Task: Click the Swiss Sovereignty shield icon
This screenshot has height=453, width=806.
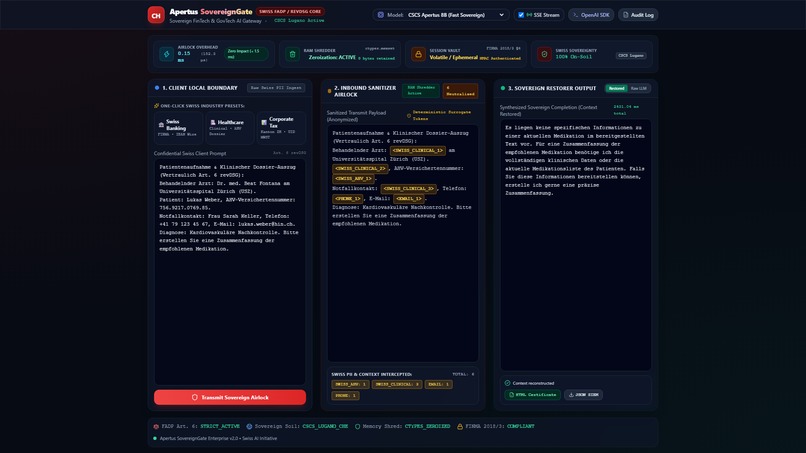Action: 544,54
